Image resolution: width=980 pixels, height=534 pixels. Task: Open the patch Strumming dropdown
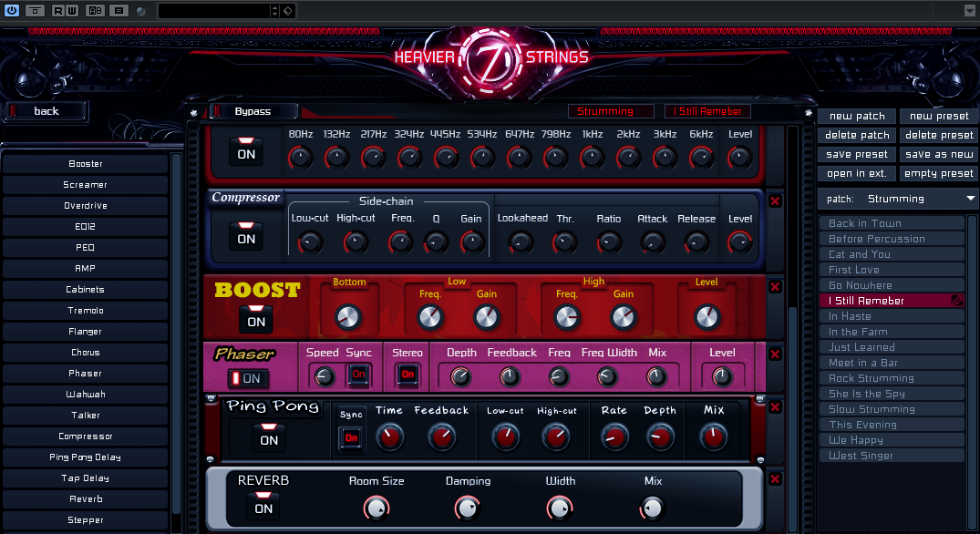(898, 199)
